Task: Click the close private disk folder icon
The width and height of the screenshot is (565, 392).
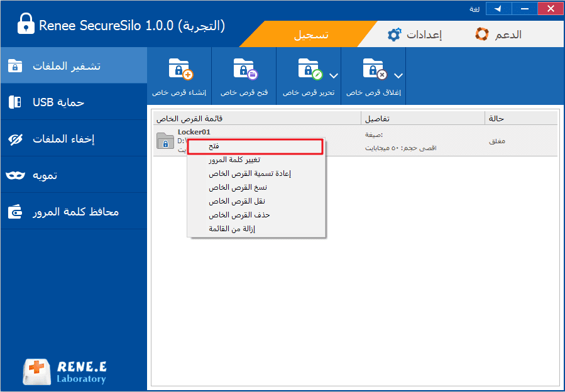Action: (375, 69)
